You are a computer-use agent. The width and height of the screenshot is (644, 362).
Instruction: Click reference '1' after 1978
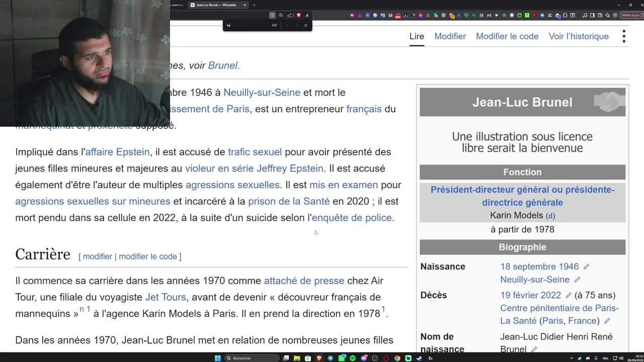point(383,309)
